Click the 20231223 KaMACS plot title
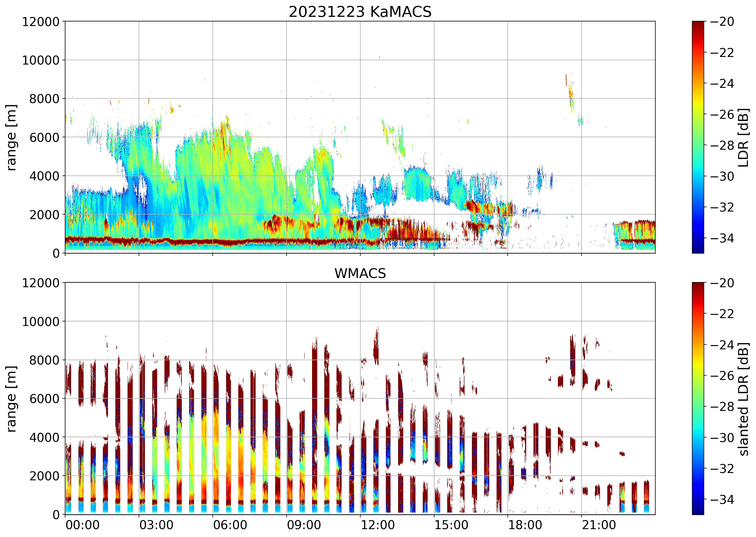This screenshot has height=537, width=756. point(360,12)
